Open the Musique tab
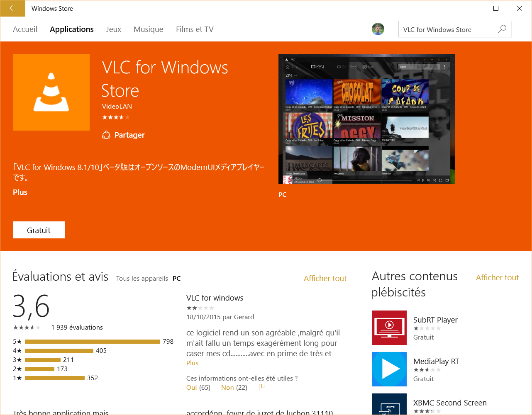 pyautogui.click(x=149, y=29)
